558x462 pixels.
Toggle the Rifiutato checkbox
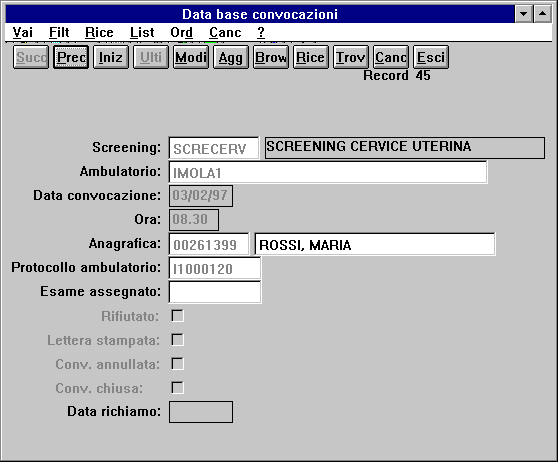(x=178, y=316)
